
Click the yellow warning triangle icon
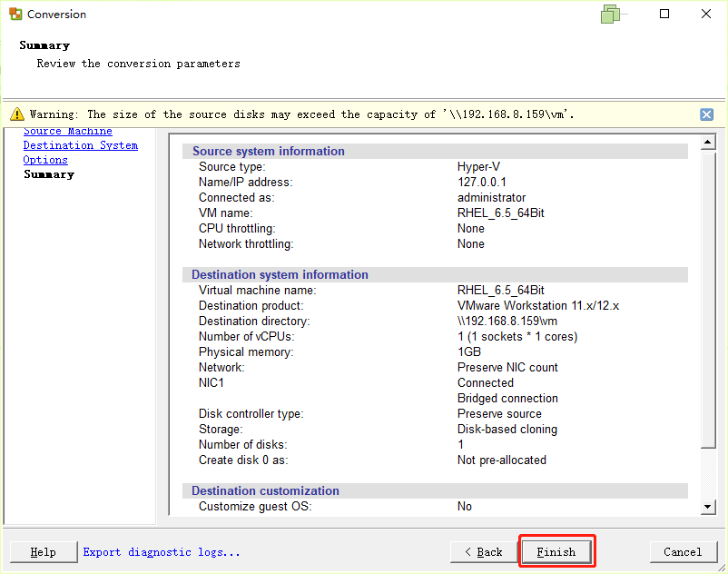pos(16,114)
